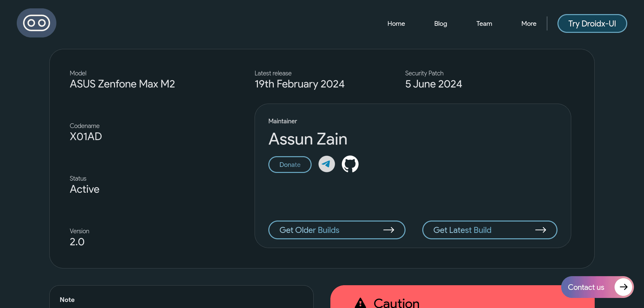Click the maintainer name Assun Zain

click(308, 139)
